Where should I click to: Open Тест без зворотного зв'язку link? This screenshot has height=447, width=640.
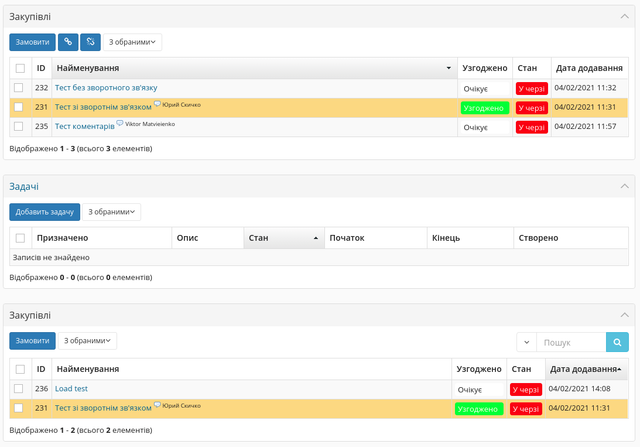coord(106,88)
